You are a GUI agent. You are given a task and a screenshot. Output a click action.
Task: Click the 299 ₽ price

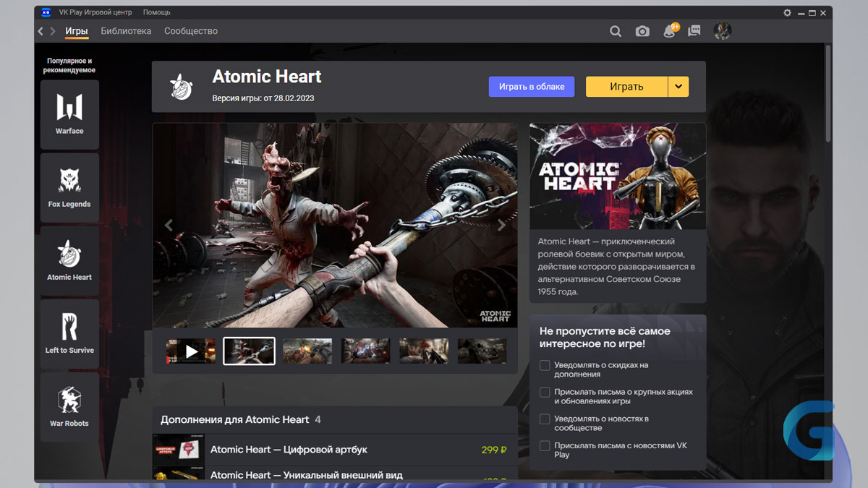point(494,450)
